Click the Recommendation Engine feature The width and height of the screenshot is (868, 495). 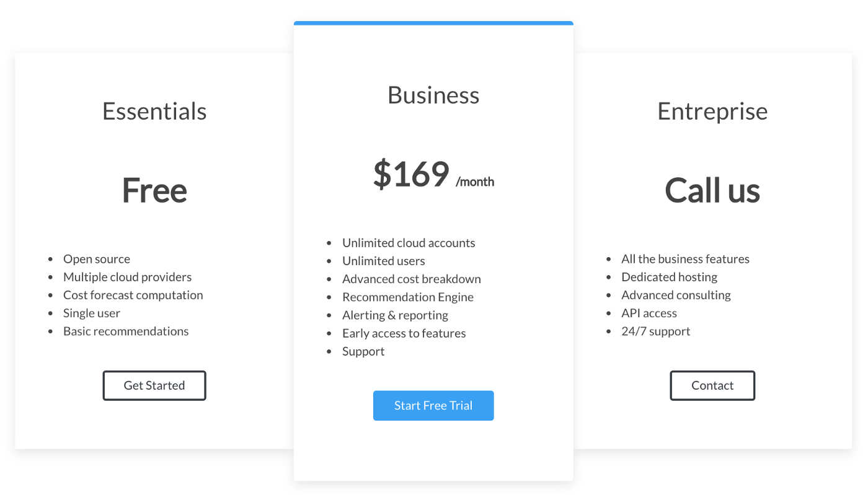408,297
